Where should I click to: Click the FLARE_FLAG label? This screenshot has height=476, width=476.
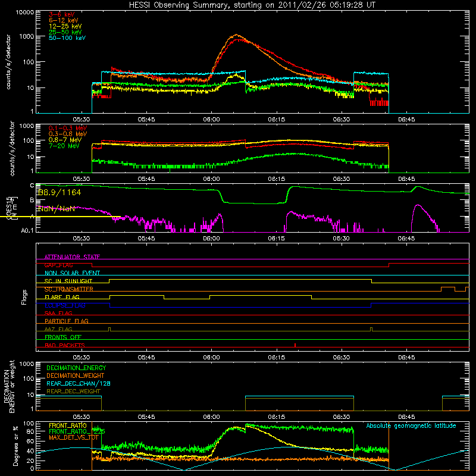62,297
